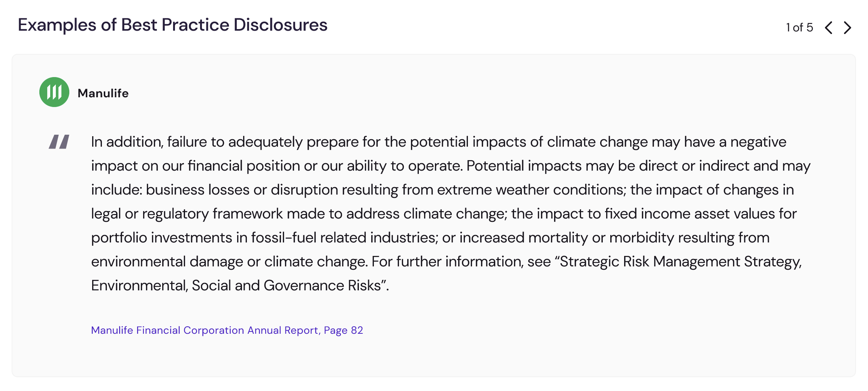Screen dimensions: 868x391
Task: Click the words 'Page 82' in the report link
Action: 344,330
